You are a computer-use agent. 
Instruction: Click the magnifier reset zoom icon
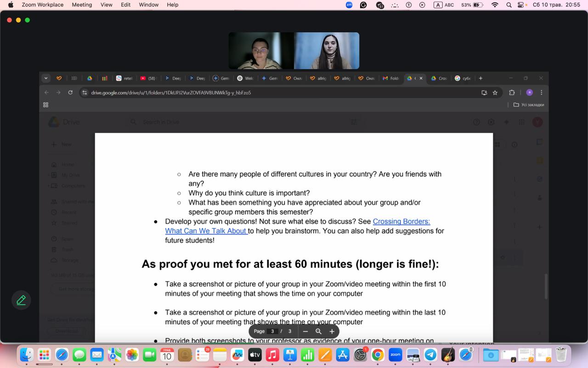pyautogui.click(x=318, y=331)
